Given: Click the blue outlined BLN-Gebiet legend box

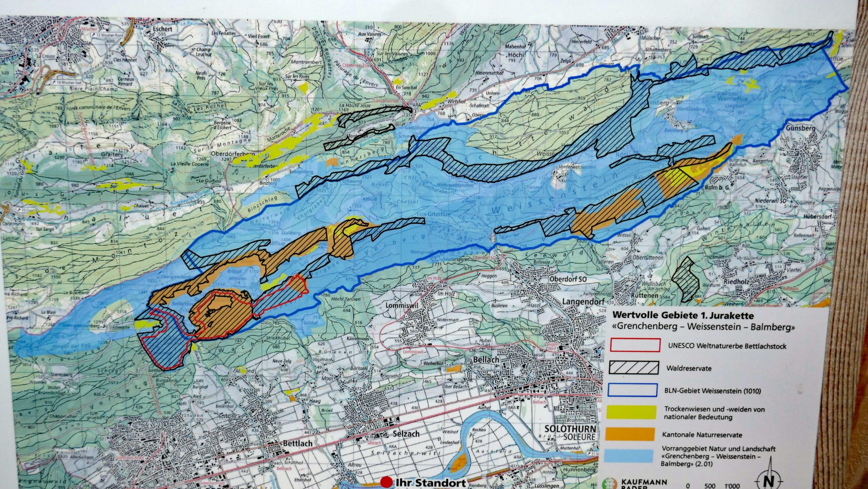Looking at the screenshot, I should tap(632, 390).
